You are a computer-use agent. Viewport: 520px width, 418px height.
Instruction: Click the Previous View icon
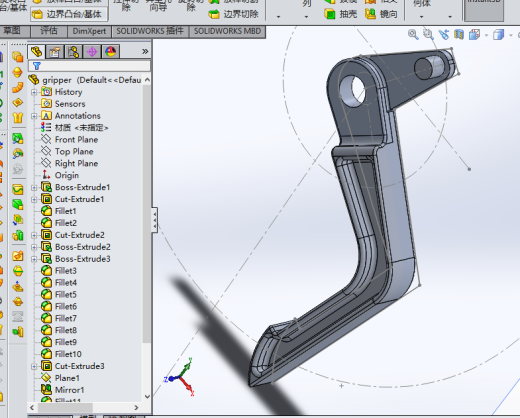(x=444, y=34)
